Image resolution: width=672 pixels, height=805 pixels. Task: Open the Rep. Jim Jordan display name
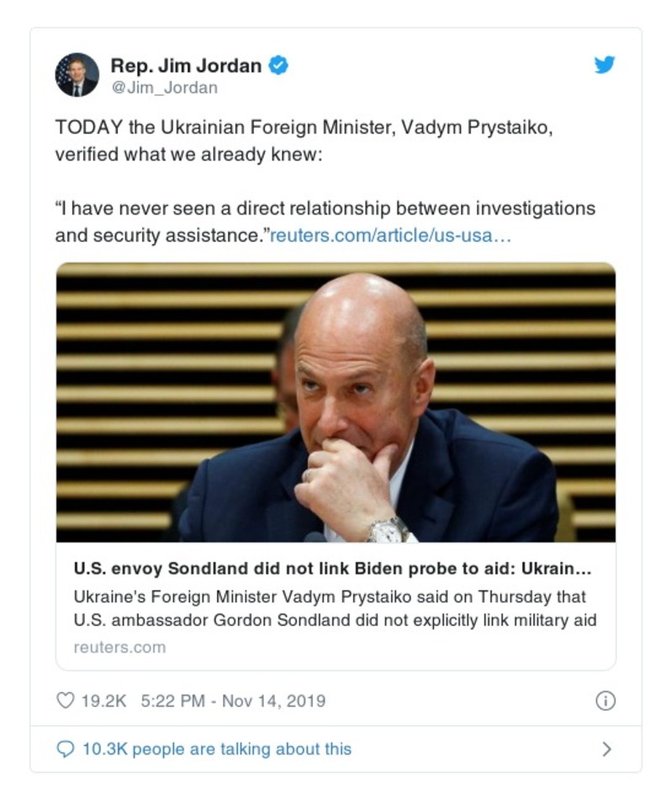186,65
